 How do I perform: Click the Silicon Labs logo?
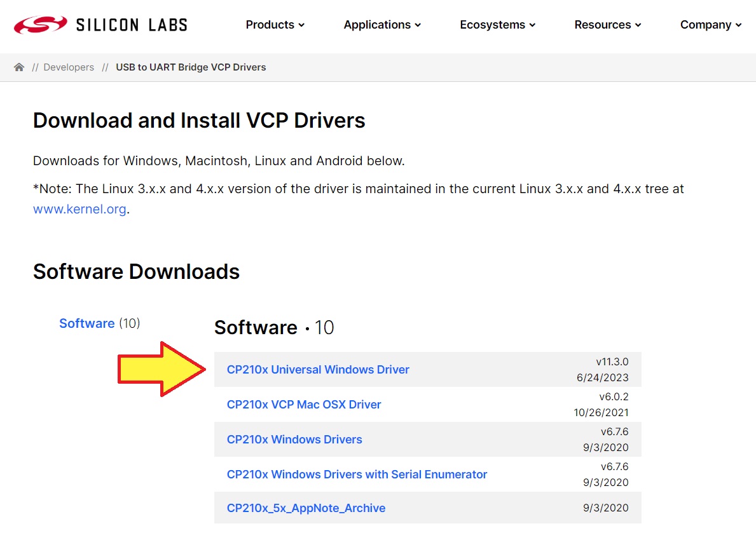(100, 25)
